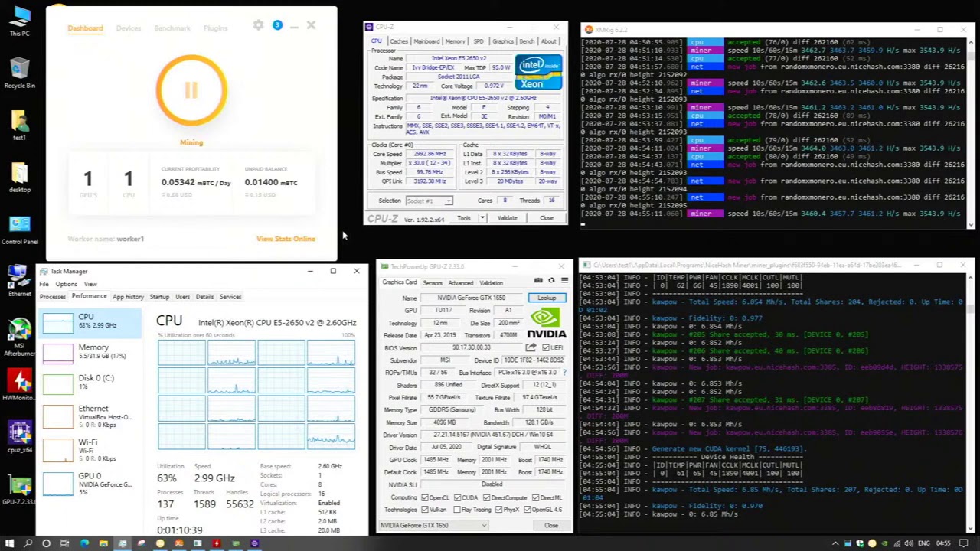Open the GPU selector dropdown in GPU-Z
Image resolution: width=980 pixels, height=551 pixels.
[433, 525]
